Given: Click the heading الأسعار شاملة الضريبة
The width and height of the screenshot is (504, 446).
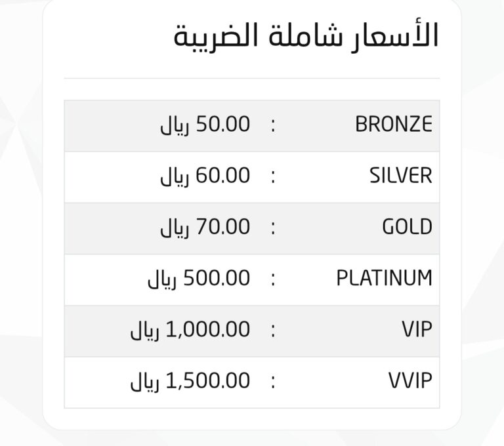Looking at the screenshot, I should 306,37.
